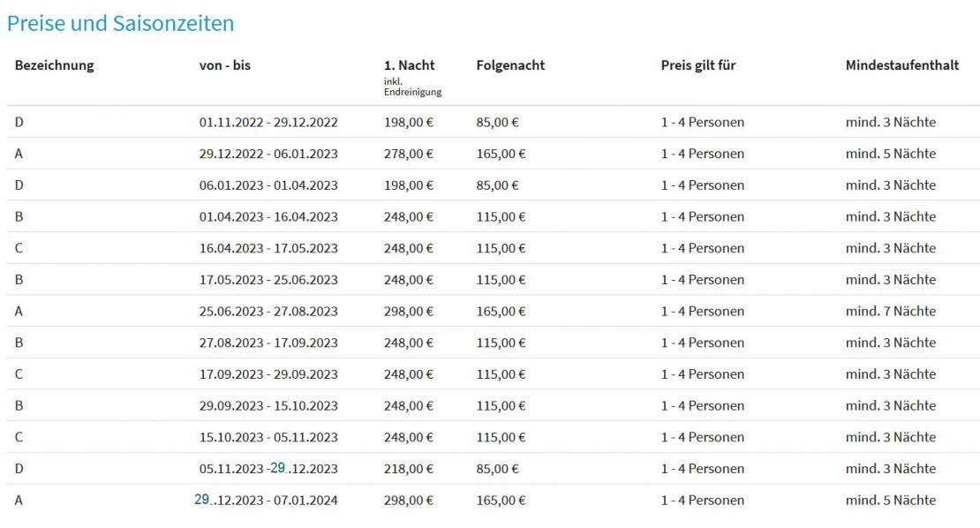The image size is (980, 528).
Task: Select the 'Preis gilt für' column header
Action: pos(698,65)
